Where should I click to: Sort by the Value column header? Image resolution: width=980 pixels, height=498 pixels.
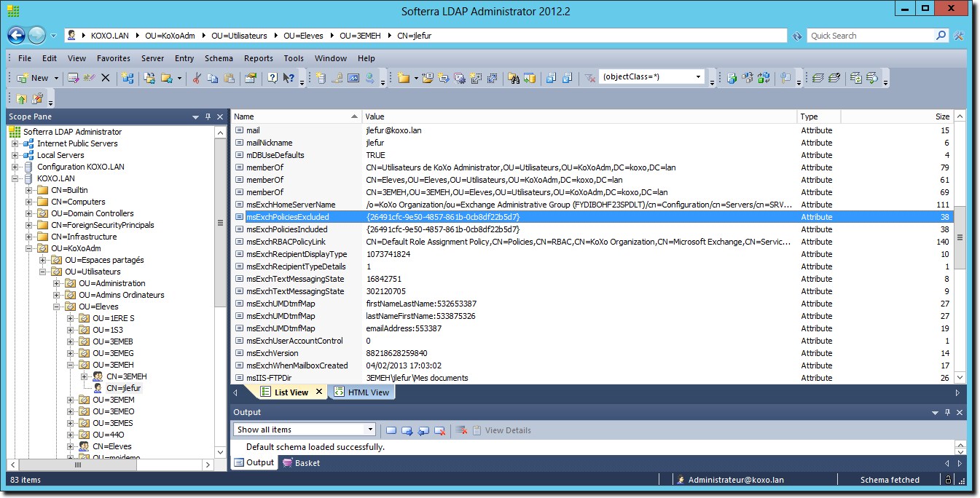coord(579,116)
